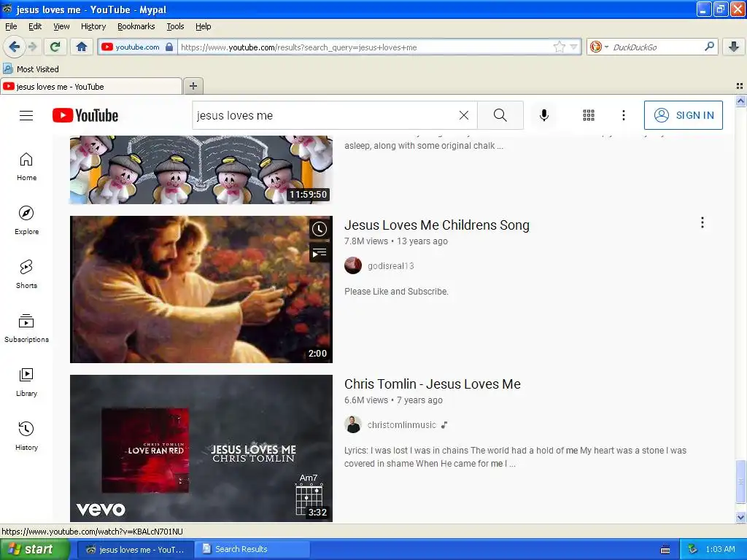Open the View menu

pyautogui.click(x=61, y=26)
